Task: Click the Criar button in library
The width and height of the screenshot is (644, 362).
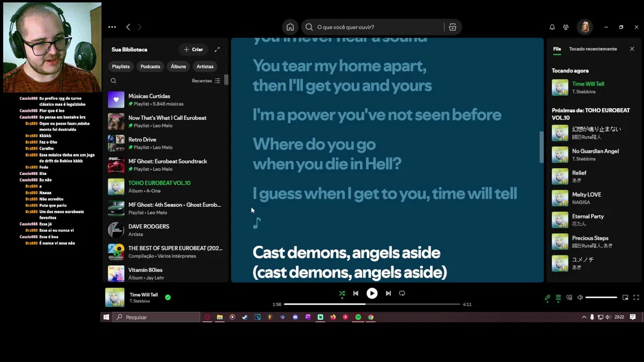Action: 193,49
